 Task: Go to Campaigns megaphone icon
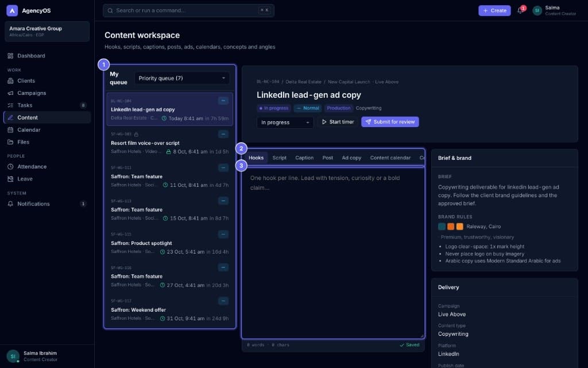[x=10, y=93]
